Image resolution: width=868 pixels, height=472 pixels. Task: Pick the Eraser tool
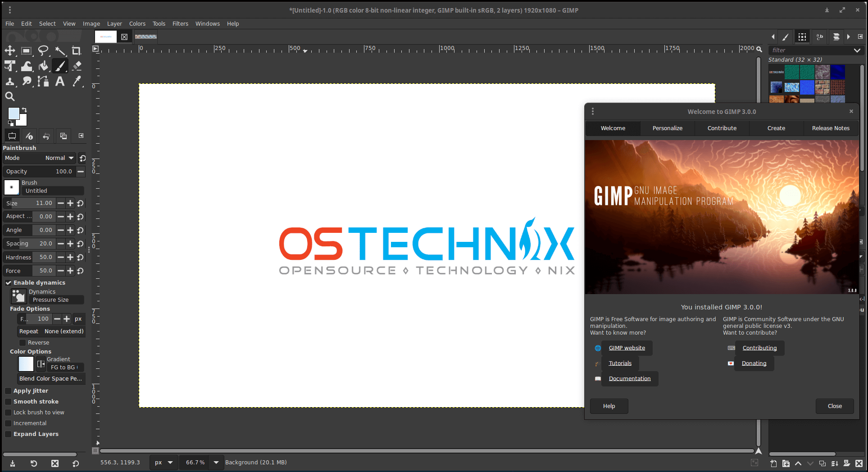point(77,66)
